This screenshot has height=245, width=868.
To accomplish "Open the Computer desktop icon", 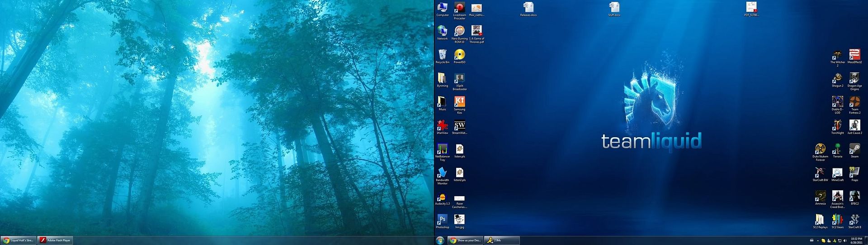I will coord(442,10).
